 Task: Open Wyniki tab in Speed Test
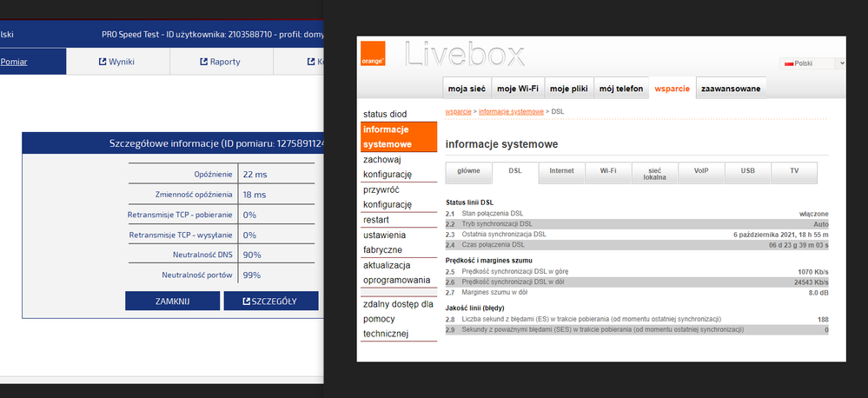point(116,62)
